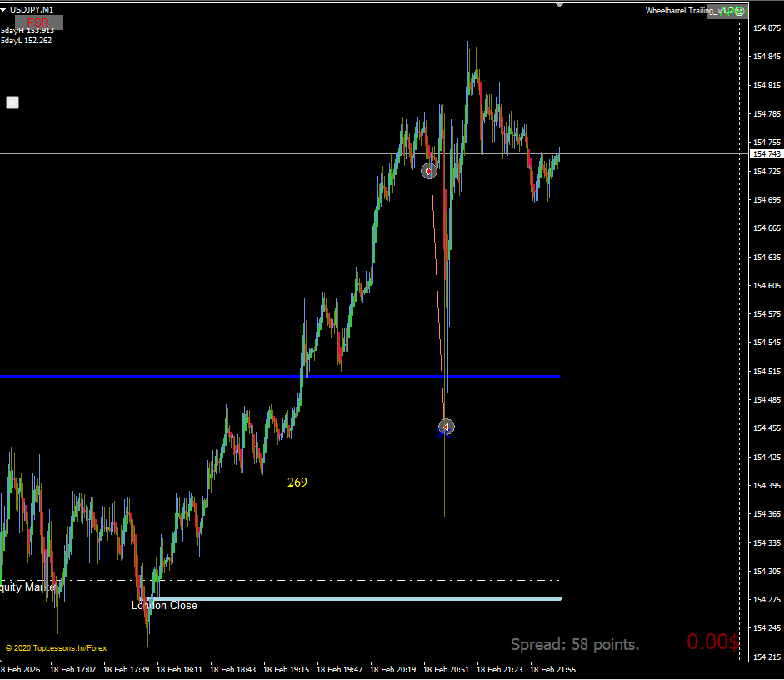
Task: Click the TopLessons.In/Forex copyright link
Action: point(56,648)
